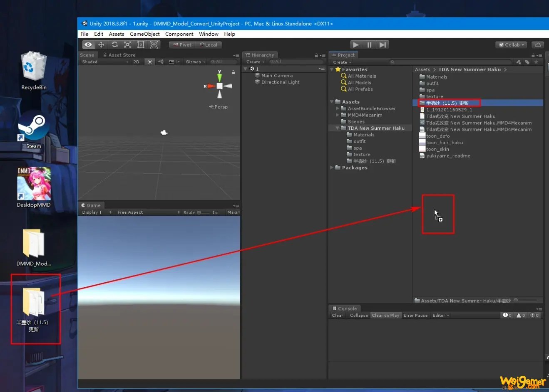Open the cloud Services button
Screen dimensions: 549x392
538,44
